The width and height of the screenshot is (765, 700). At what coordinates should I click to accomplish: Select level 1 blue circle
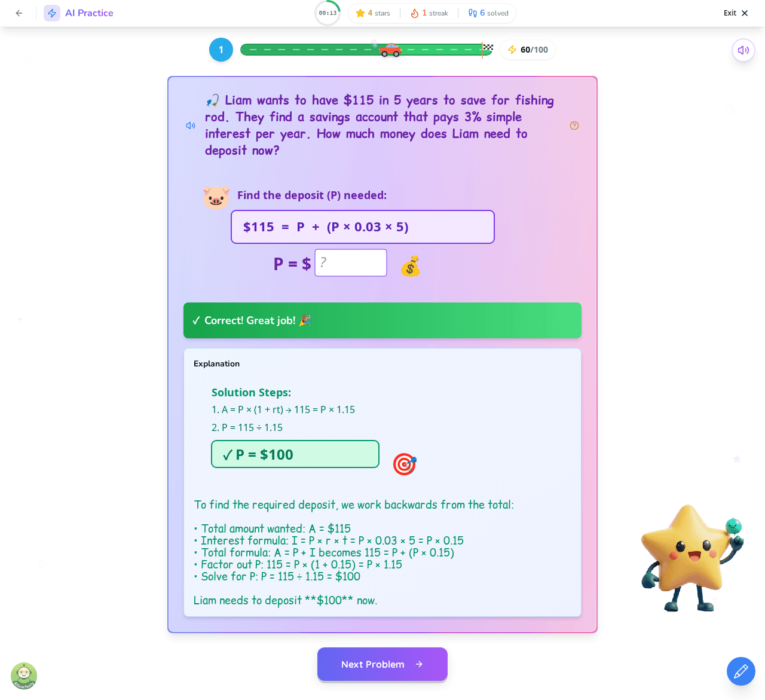(221, 50)
